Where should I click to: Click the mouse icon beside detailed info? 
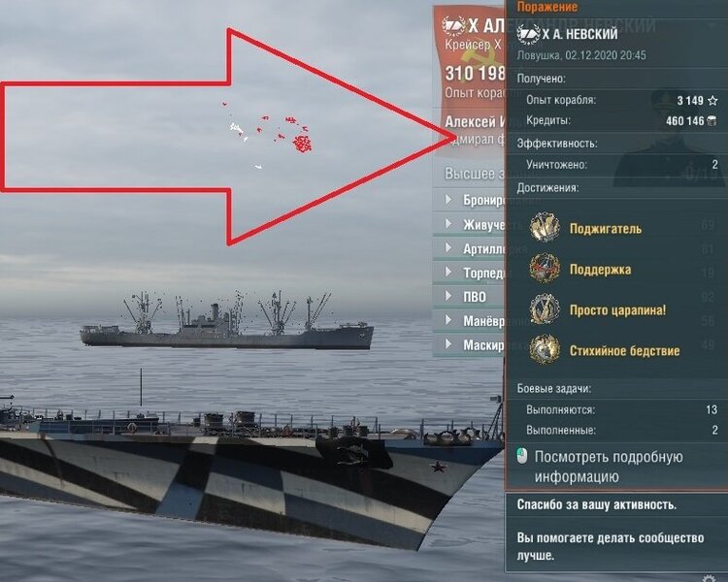coord(522,456)
